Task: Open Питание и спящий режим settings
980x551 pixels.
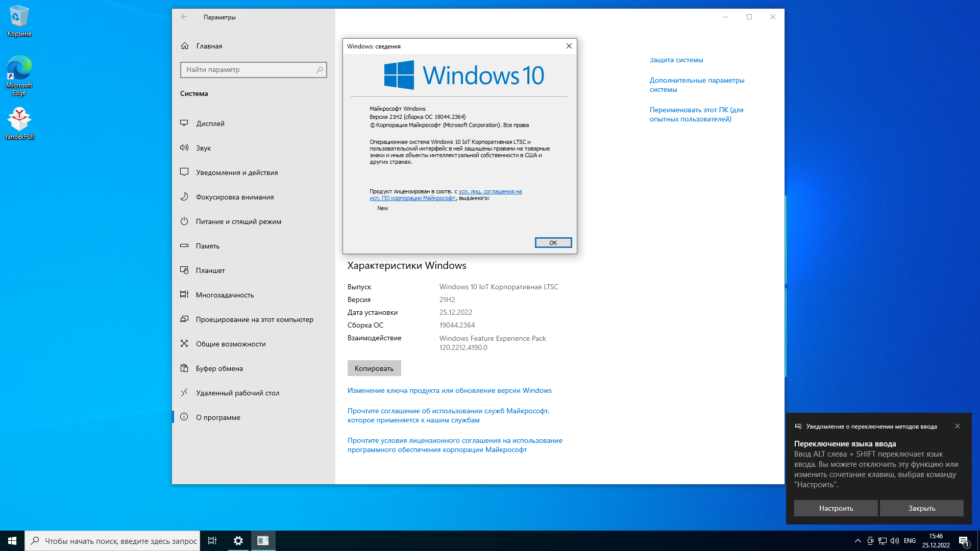Action: coord(238,221)
